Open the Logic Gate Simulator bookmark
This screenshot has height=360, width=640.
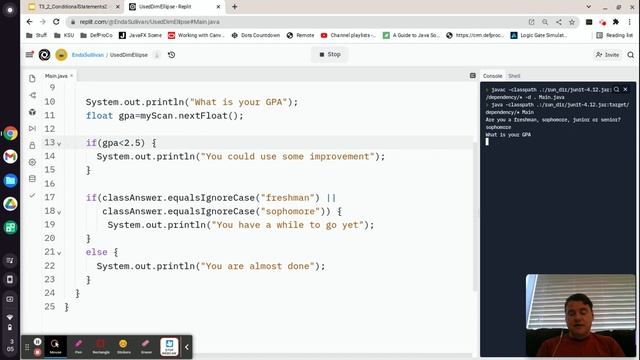(539, 36)
